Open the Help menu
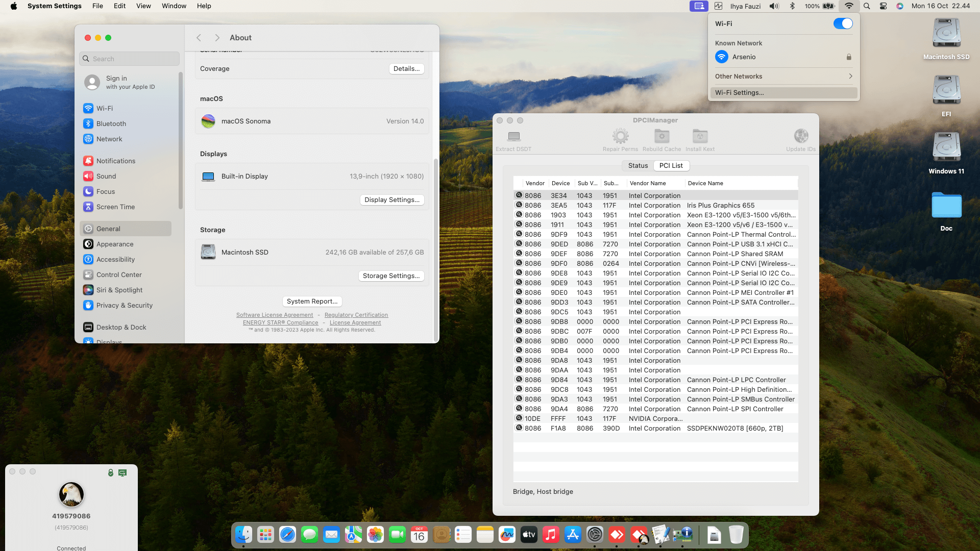980x551 pixels. click(204, 6)
